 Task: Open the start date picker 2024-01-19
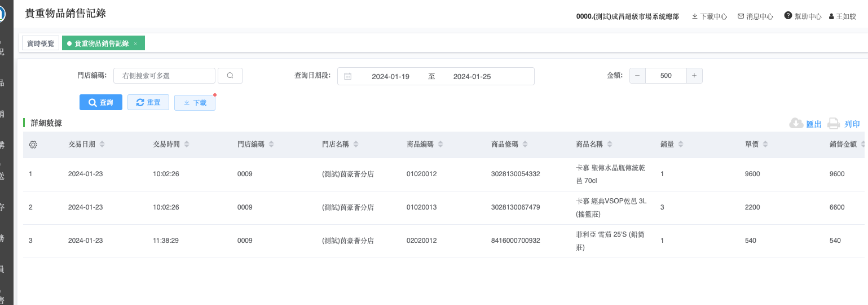click(390, 76)
